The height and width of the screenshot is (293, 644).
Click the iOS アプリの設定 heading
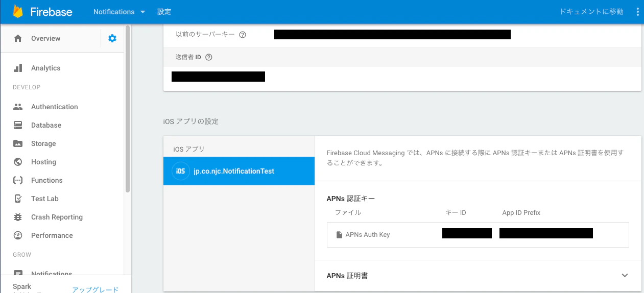(x=191, y=121)
